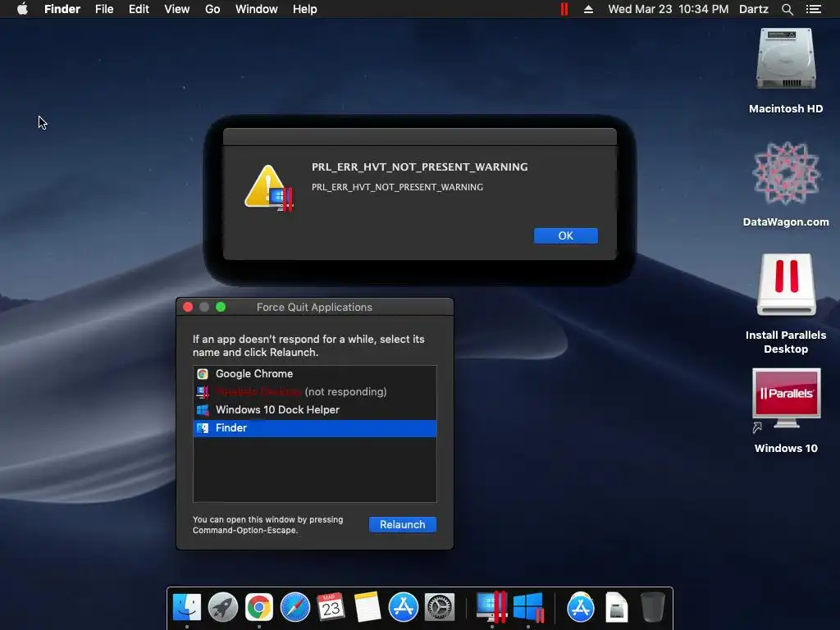The width and height of the screenshot is (840, 630).
Task: Click the Relaunch button
Action: 402,524
